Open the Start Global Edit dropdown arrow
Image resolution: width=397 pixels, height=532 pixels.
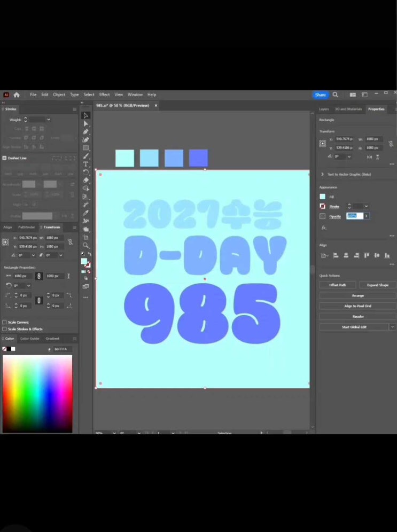pyautogui.click(x=393, y=327)
